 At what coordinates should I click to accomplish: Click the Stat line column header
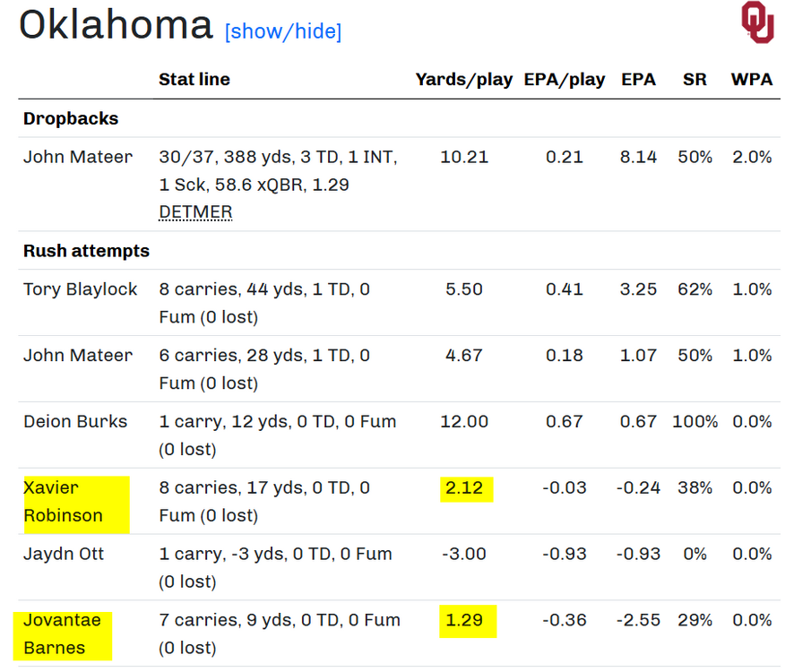(194, 80)
